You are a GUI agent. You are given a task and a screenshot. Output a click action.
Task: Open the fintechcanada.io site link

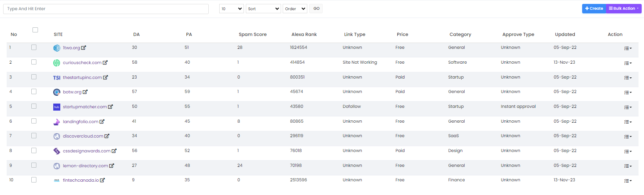click(x=81, y=180)
